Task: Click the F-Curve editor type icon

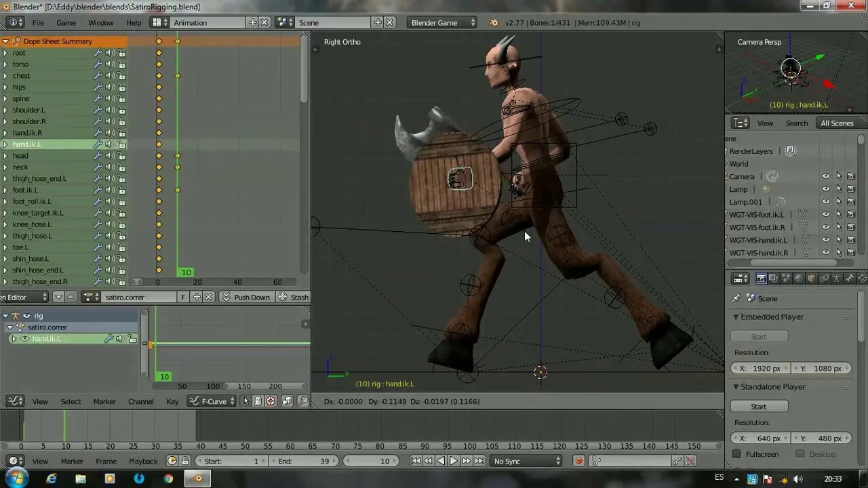Action: click(x=15, y=401)
